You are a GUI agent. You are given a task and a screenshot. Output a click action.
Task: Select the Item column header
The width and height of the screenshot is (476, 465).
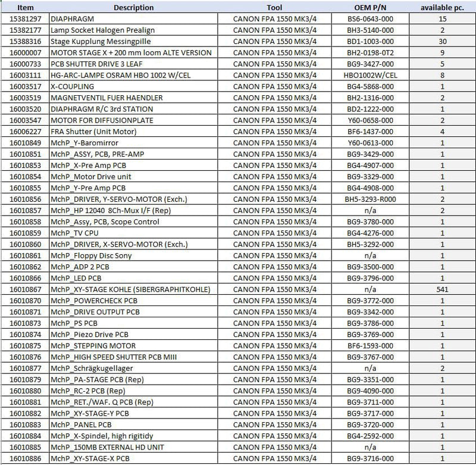[25, 8]
